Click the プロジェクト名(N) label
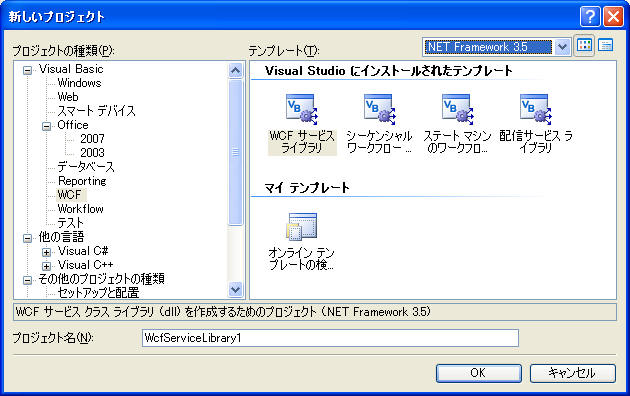630x396 pixels. (53, 338)
